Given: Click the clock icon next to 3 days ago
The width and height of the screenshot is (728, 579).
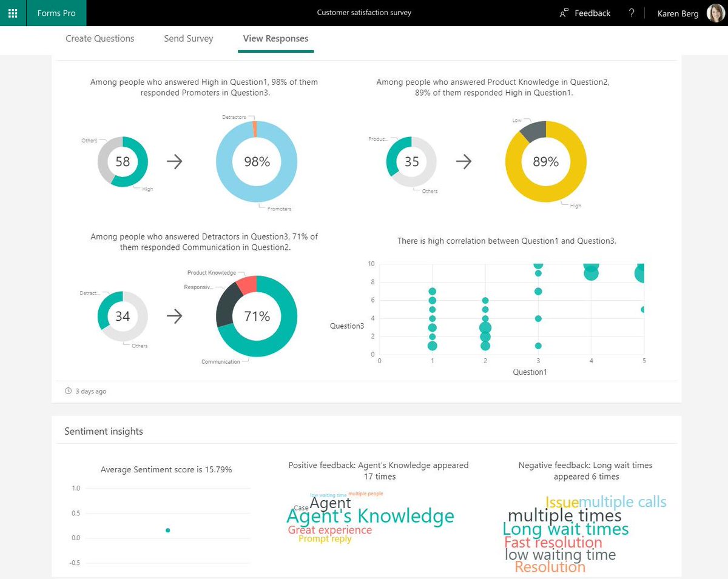Looking at the screenshot, I should pyautogui.click(x=68, y=391).
